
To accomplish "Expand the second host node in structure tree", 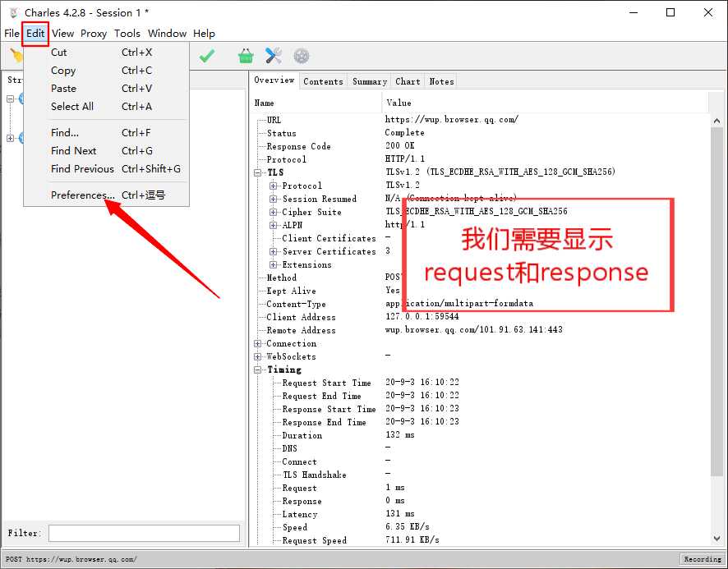I will (x=10, y=138).
